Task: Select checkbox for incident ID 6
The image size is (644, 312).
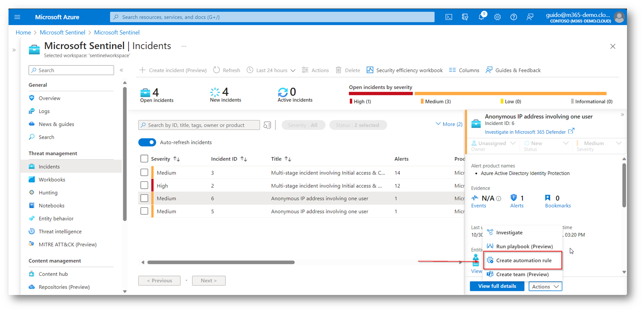Action: [x=144, y=198]
